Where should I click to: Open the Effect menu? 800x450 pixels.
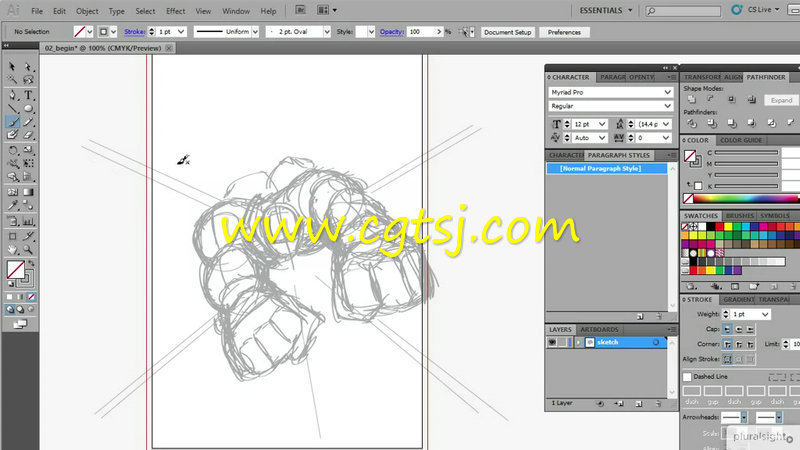[176, 11]
